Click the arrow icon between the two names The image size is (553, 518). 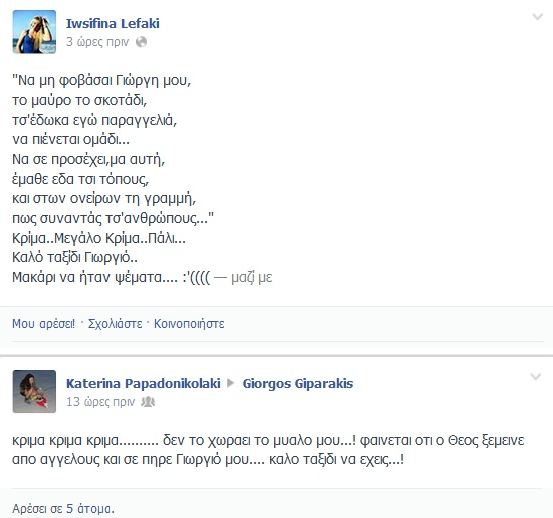point(231,383)
